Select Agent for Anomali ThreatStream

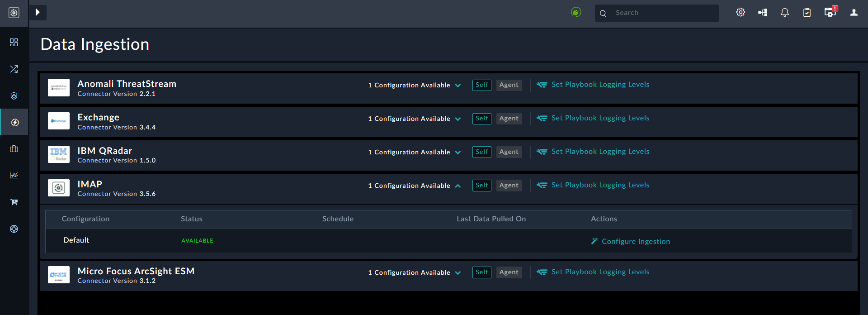[509, 85]
